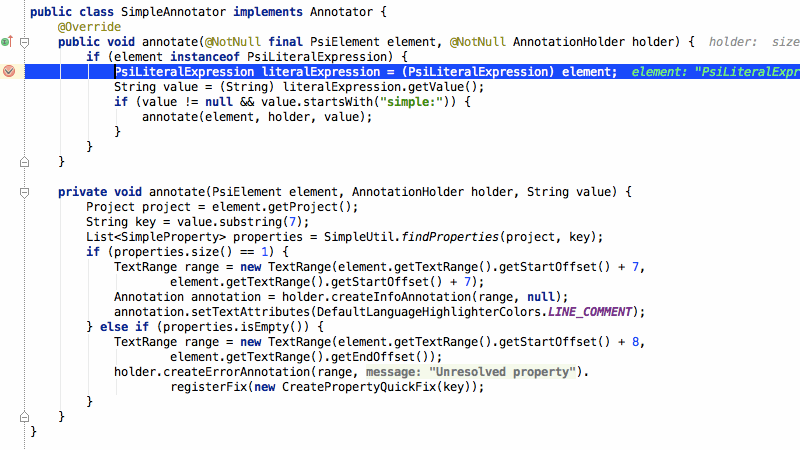Click the "Unresolved property" string
The image size is (800, 450).
[x=503, y=372]
